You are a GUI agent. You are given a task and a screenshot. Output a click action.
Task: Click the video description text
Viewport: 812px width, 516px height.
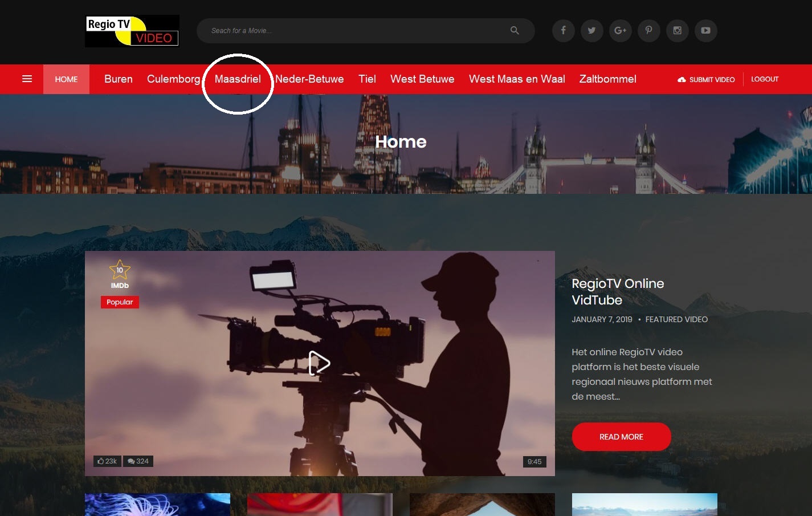642,374
